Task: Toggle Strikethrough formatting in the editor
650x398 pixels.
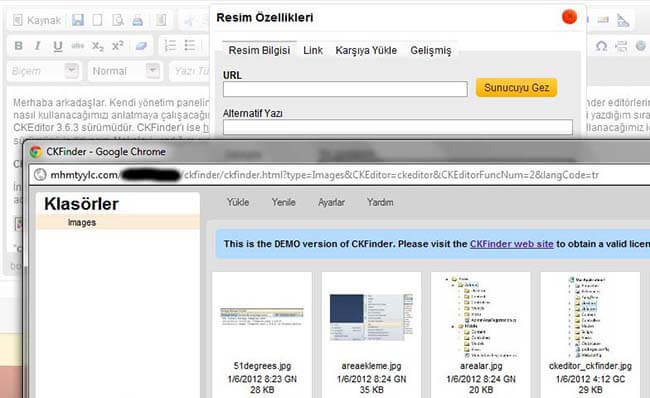Action: [78, 46]
